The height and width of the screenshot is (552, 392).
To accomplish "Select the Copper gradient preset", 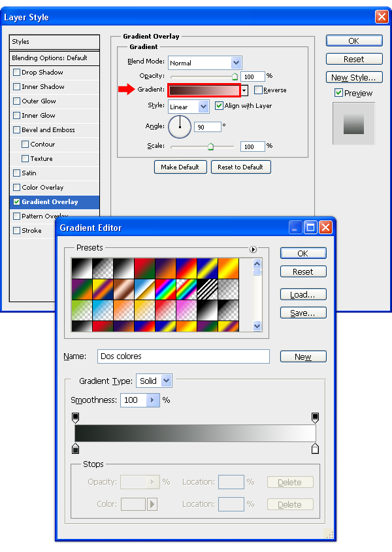I will pos(123,289).
